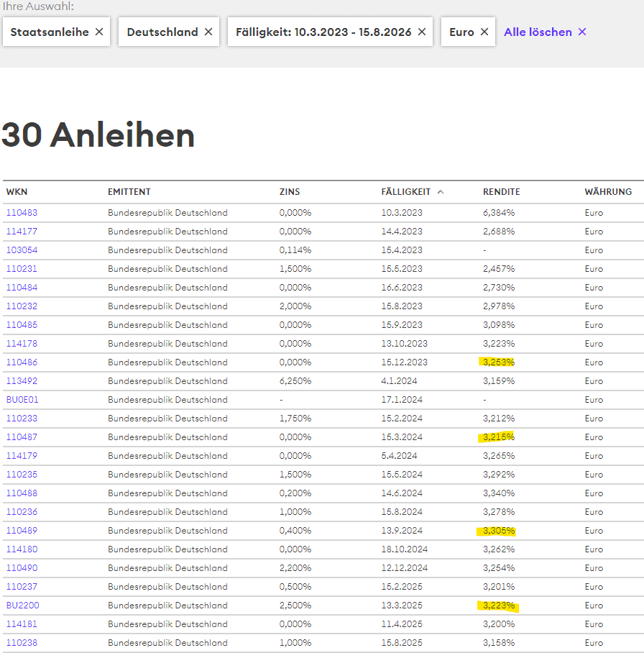Open bond link BU2200
This screenshot has height=653, width=644.
(22, 606)
